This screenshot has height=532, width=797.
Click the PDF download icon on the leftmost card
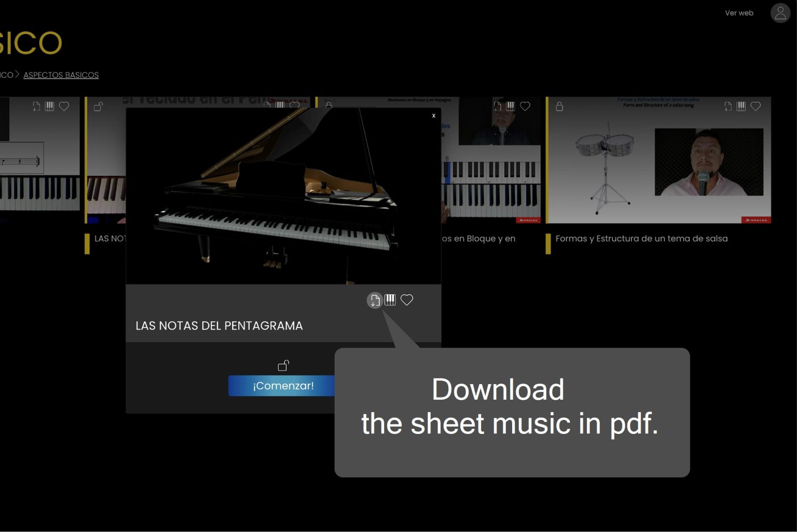point(35,106)
